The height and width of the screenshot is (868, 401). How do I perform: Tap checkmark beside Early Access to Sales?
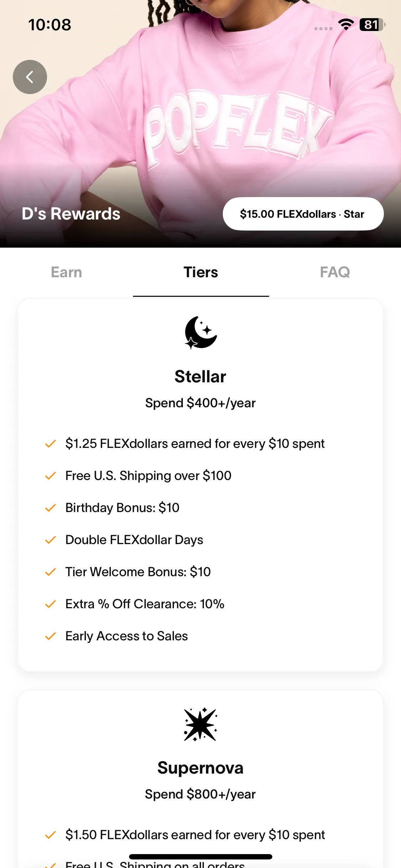(51, 636)
